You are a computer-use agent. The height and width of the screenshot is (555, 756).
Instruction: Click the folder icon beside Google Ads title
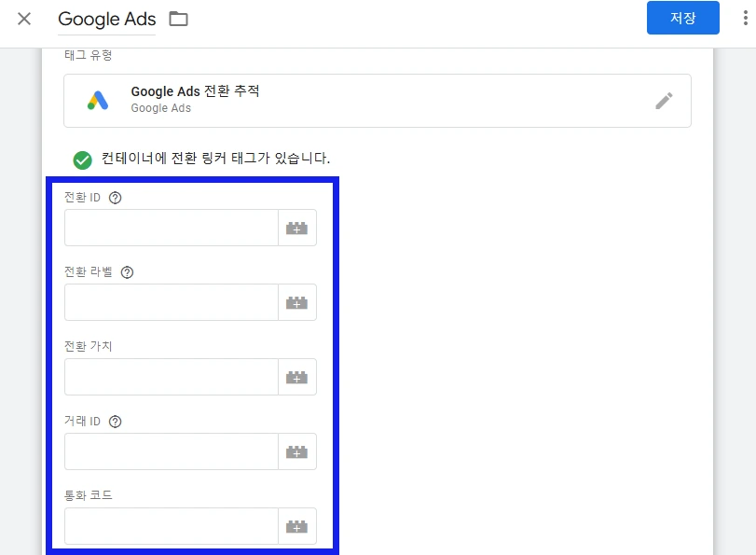[178, 20]
